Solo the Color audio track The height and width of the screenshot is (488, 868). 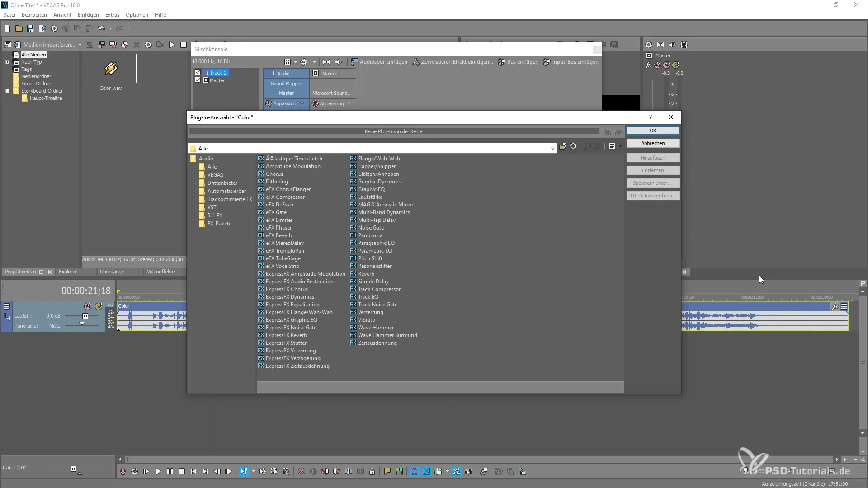tap(99, 306)
